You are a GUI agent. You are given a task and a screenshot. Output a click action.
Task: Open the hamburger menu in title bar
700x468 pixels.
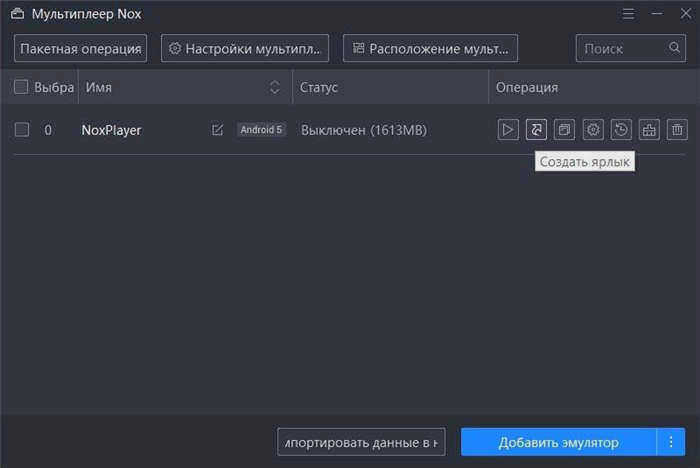(628, 14)
